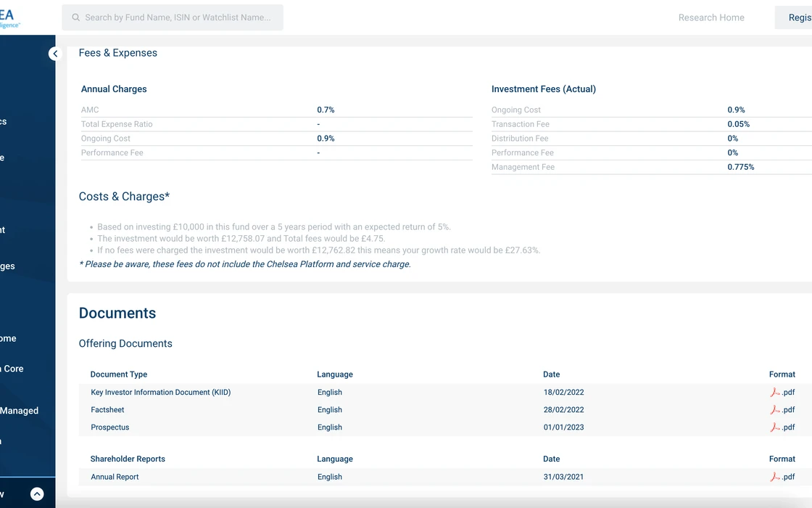Select the sidebar item ending in 'cs'
This screenshot has width=812, height=508.
click(3, 121)
